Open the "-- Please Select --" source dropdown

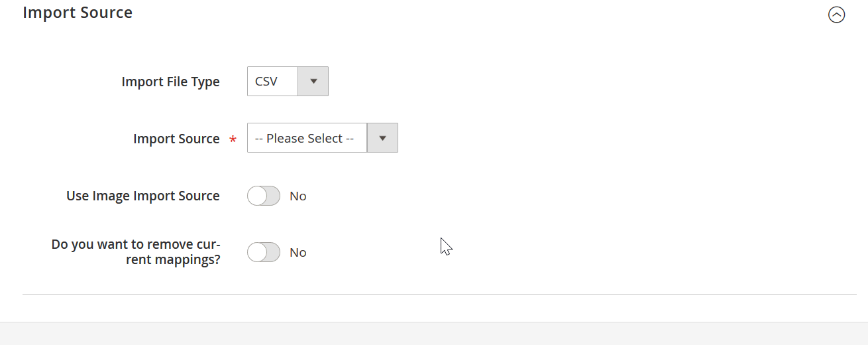323,138
